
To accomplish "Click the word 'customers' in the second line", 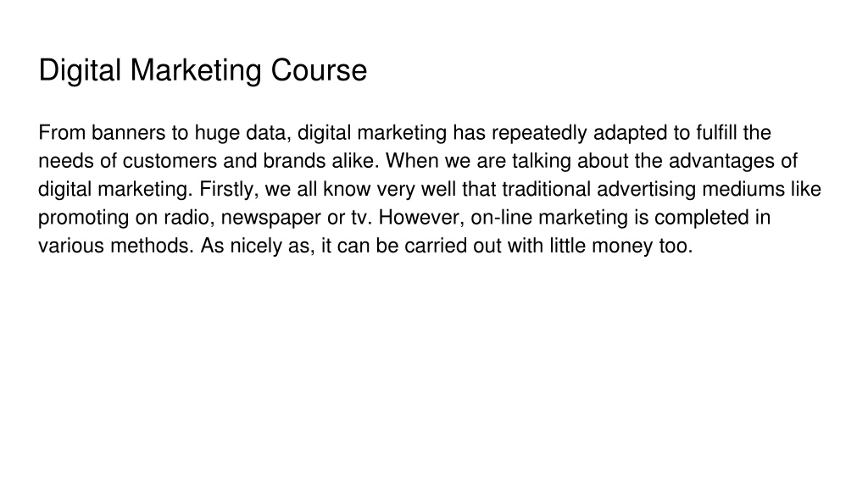I will (170, 161).
